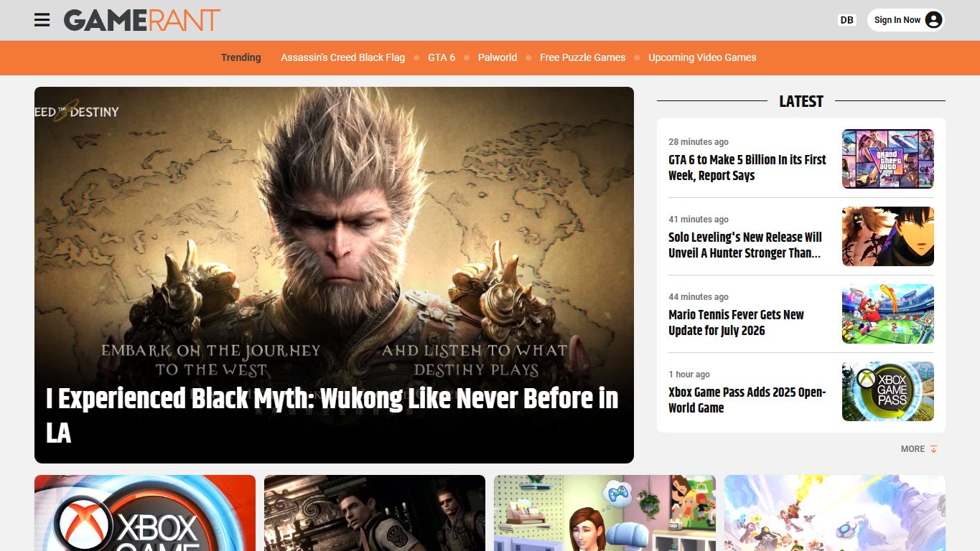Go to Upcoming Video Games topic
Viewport: 980px width, 551px height.
coord(702,57)
